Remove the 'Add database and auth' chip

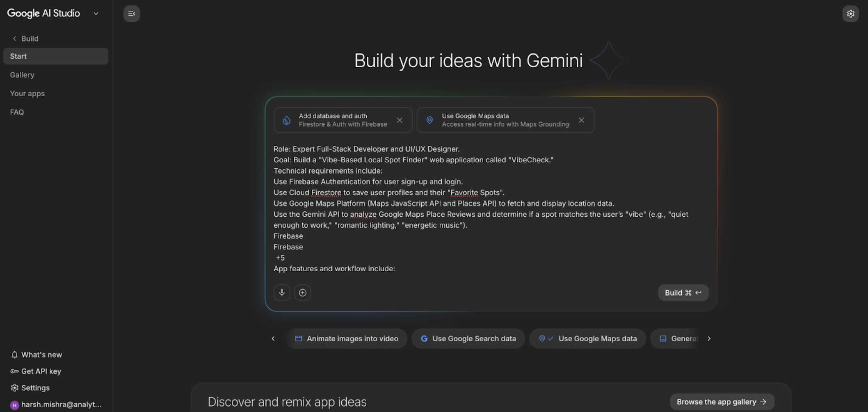click(x=400, y=120)
